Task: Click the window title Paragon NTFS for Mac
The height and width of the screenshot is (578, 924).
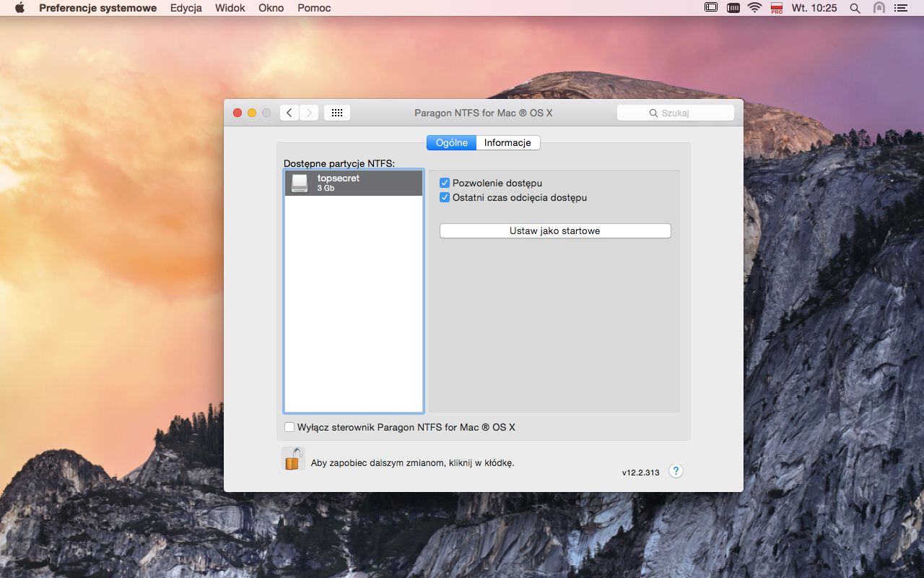Action: pyautogui.click(x=484, y=113)
